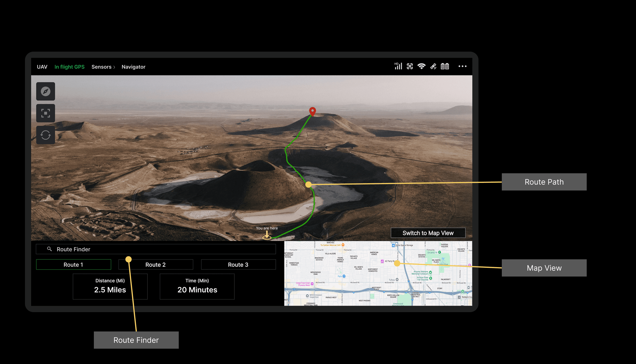Select Route 1
The width and height of the screenshot is (636, 364).
[x=74, y=265]
